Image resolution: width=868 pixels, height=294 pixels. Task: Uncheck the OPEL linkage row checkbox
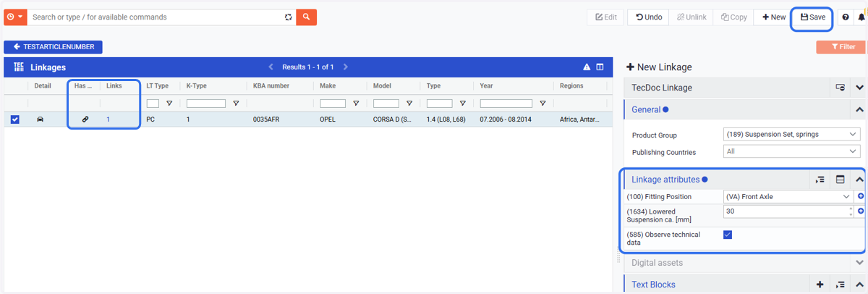(14, 119)
